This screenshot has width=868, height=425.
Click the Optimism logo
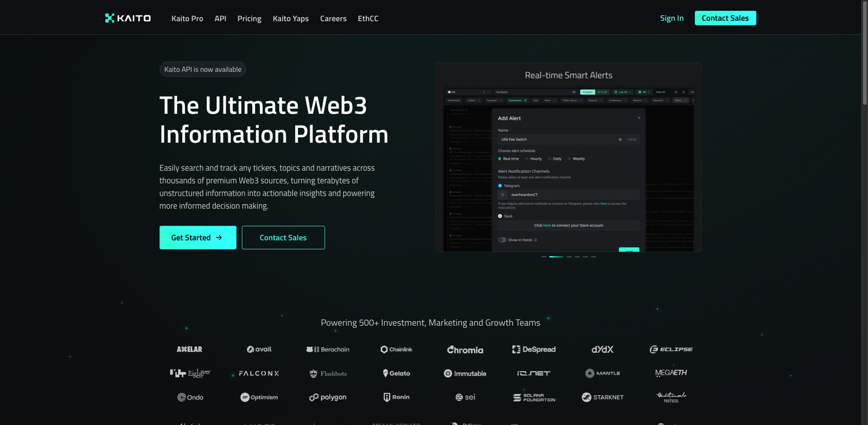pyautogui.click(x=259, y=397)
